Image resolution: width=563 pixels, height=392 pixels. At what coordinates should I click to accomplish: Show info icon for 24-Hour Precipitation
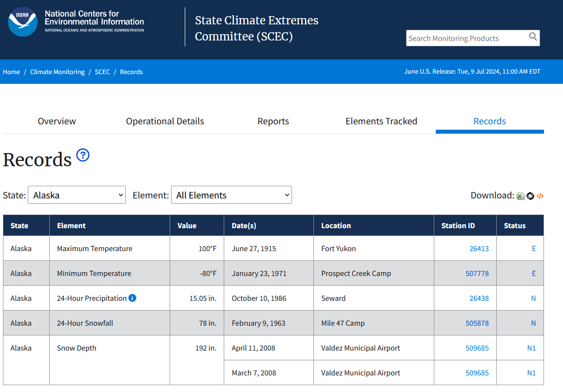pyautogui.click(x=133, y=298)
